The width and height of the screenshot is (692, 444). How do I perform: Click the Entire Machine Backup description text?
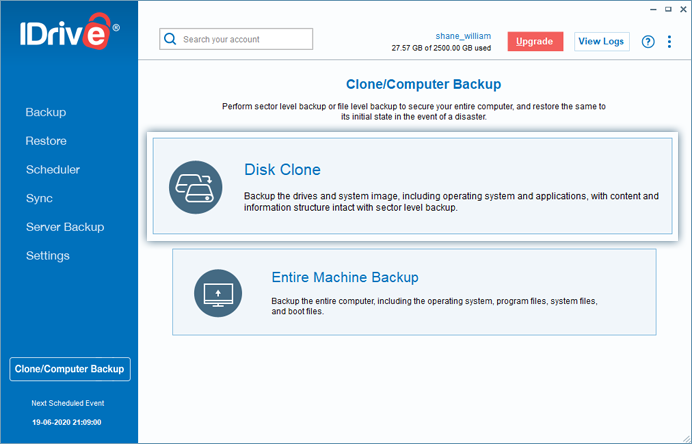(434, 306)
